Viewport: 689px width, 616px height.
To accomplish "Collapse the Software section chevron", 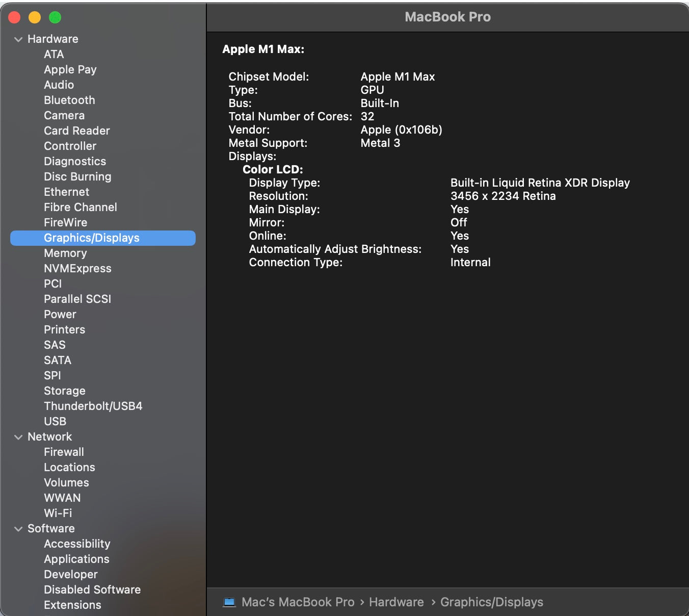I will (18, 529).
